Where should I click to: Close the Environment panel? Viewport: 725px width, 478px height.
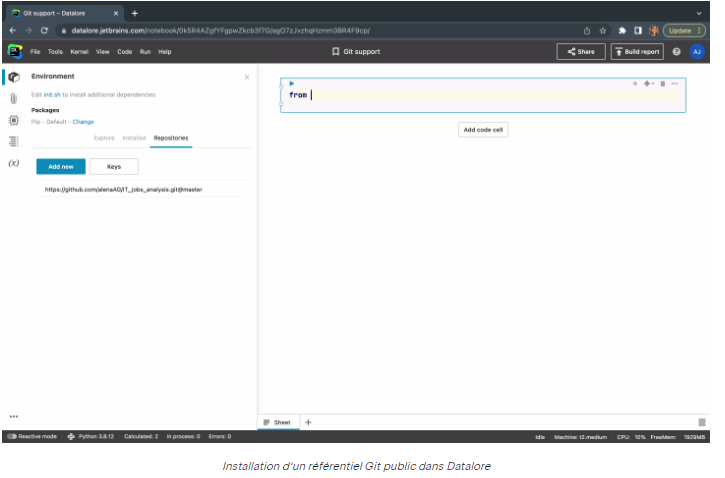[x=247, y=77]
